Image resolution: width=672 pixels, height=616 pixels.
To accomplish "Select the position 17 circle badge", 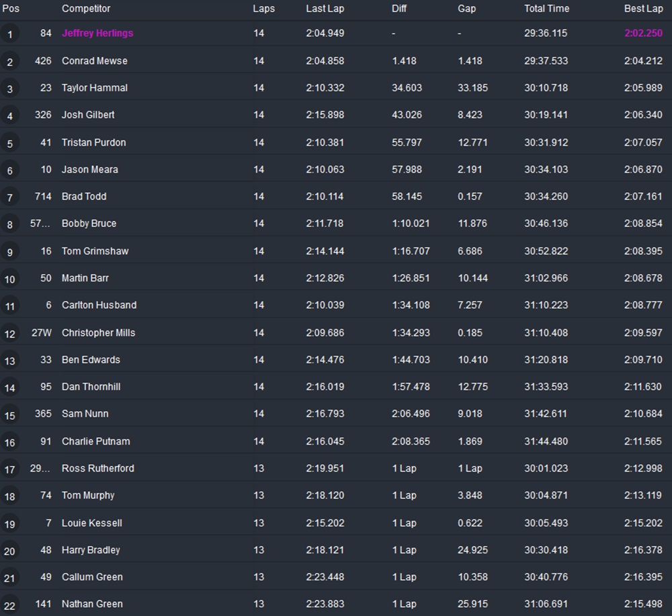I will pyautogui.click(x=9, y=469).
